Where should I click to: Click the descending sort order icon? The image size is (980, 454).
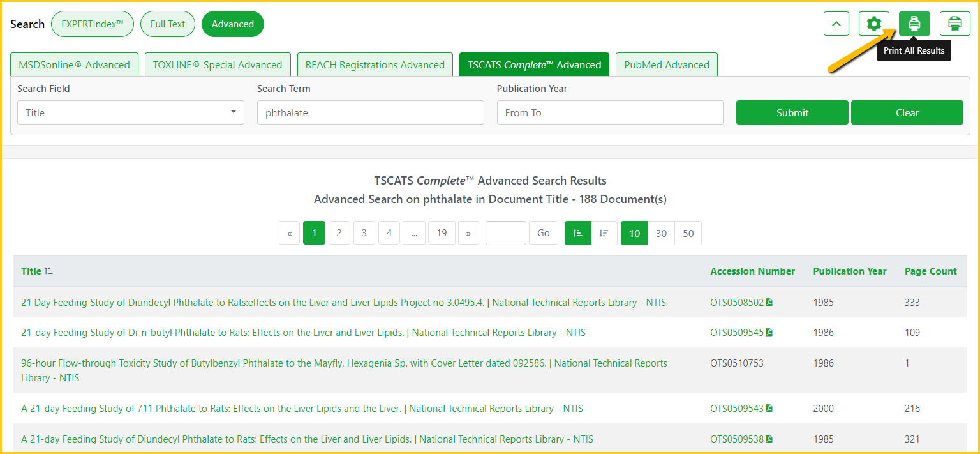pos(604,233)
